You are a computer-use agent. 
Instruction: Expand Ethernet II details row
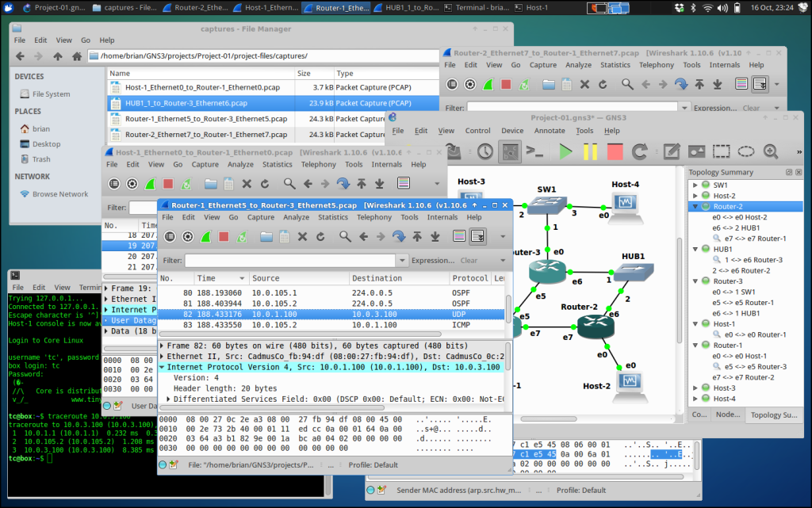click(x=162, y=357)
